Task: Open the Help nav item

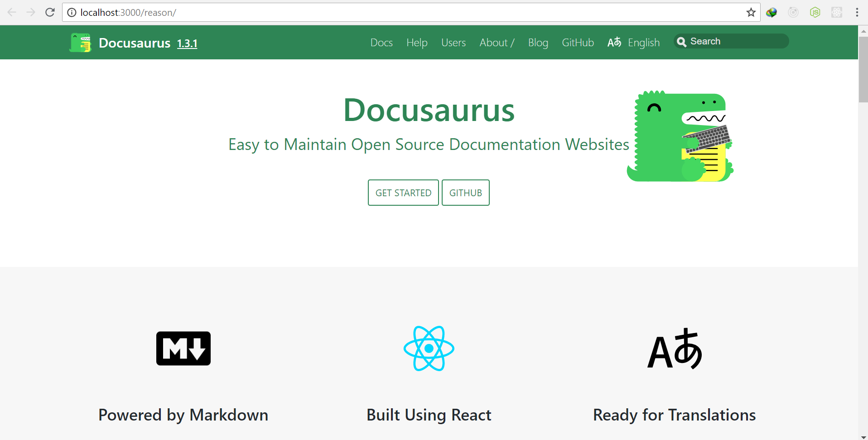Action: (x=417, y=43)
